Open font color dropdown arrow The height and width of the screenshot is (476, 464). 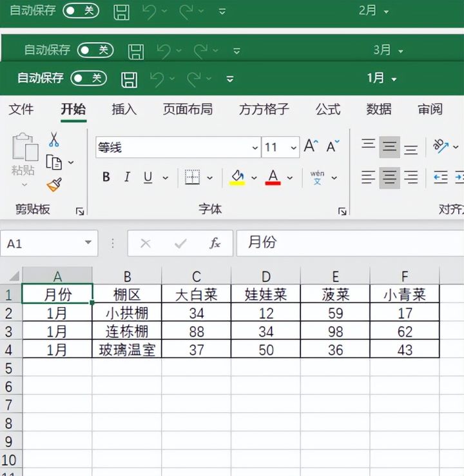tap(290, 178)
